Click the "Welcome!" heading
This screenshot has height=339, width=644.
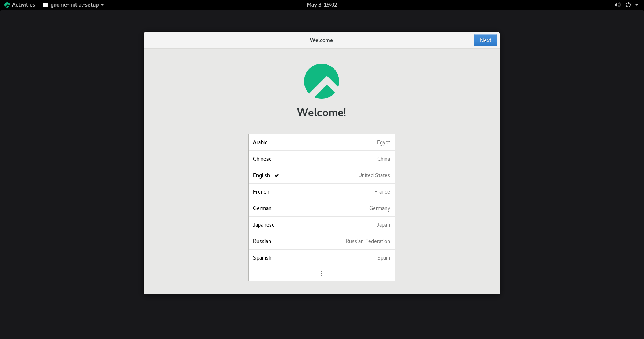[322, 112]
